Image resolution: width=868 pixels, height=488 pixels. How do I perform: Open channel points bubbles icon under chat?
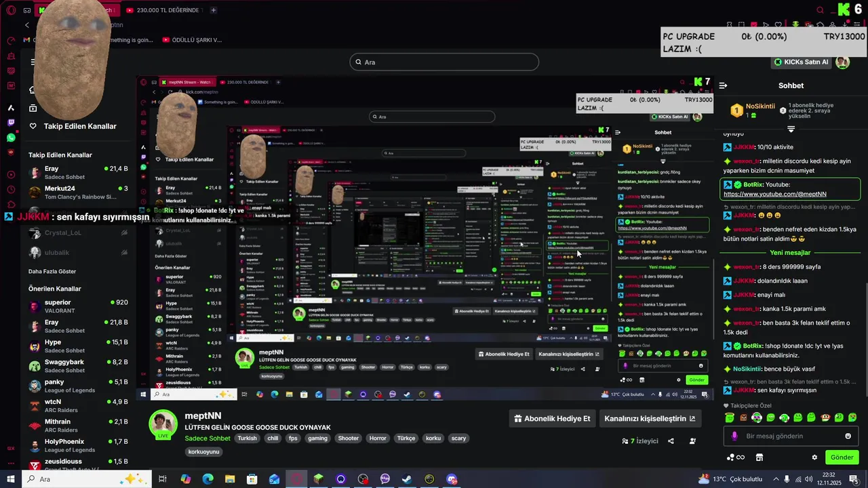click(735, 457)
